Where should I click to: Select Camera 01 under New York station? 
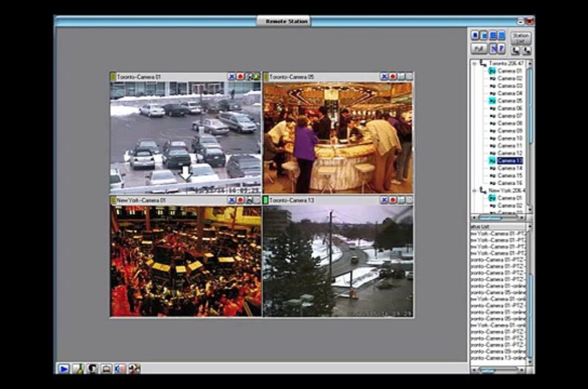pyautogui.click(x=510, y=198)
